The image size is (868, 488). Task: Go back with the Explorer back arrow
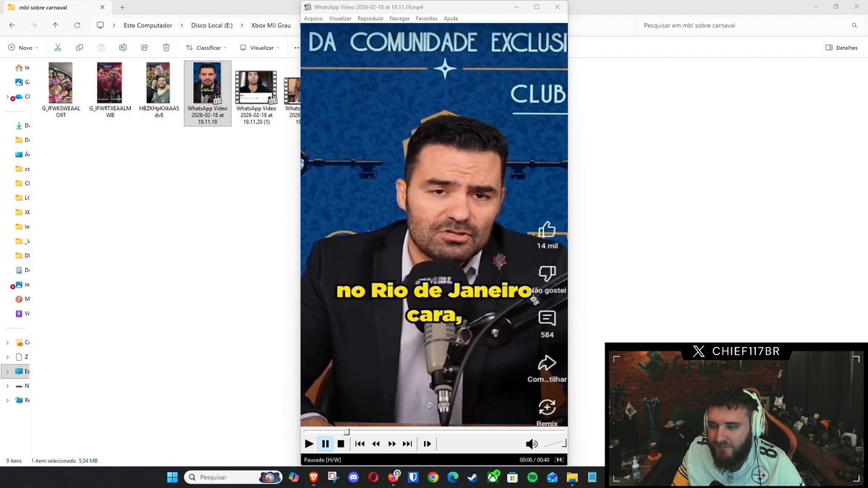(x=12, y=25)
